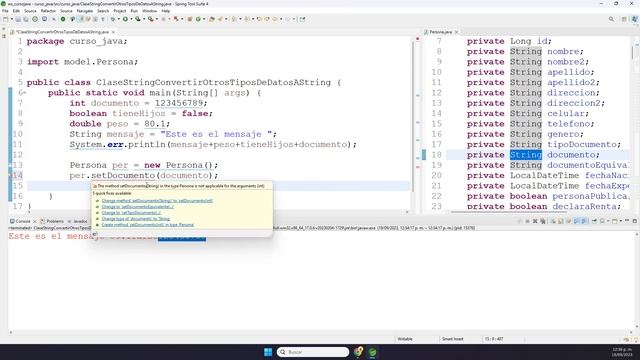Open the Window menu

click(x=149, y=11)
